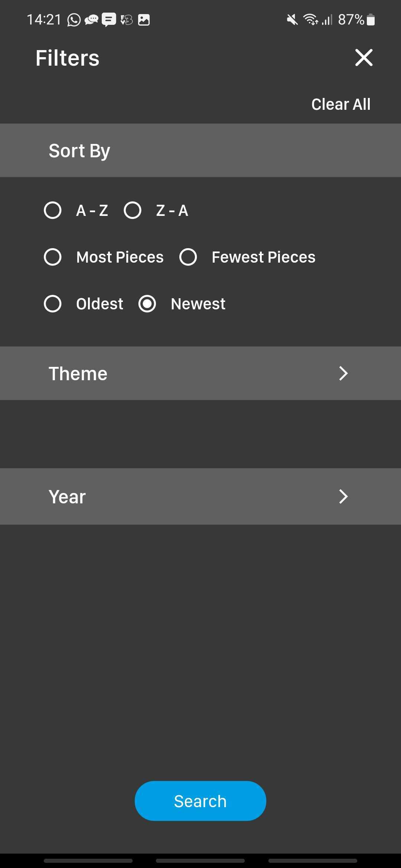Screen dimensions: 401x868
Task: Tap the chat bubbles notification icon
Action: tap(91, 20)
